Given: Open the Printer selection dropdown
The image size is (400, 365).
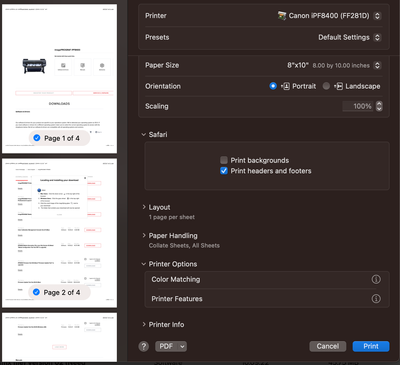Looking at the screenshot, I should pos(377,16).
